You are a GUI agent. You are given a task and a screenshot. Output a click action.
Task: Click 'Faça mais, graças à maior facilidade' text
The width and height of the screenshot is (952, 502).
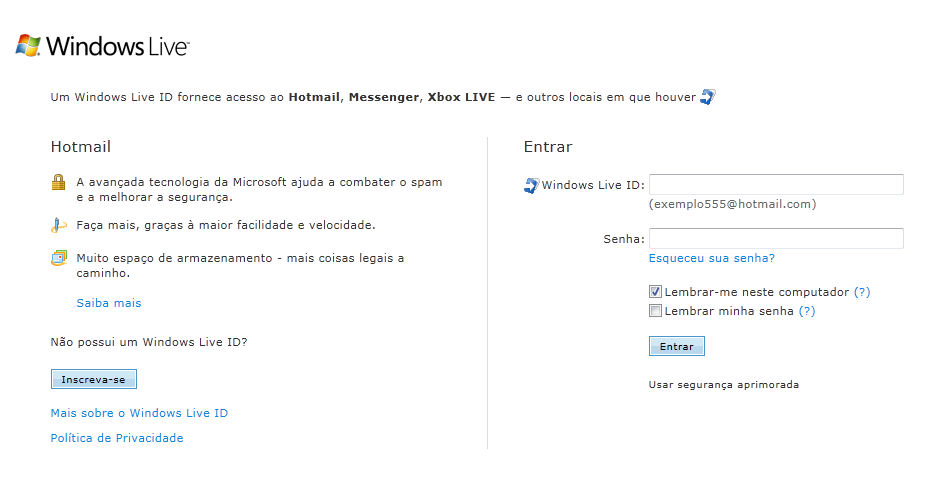coord(185,225)
